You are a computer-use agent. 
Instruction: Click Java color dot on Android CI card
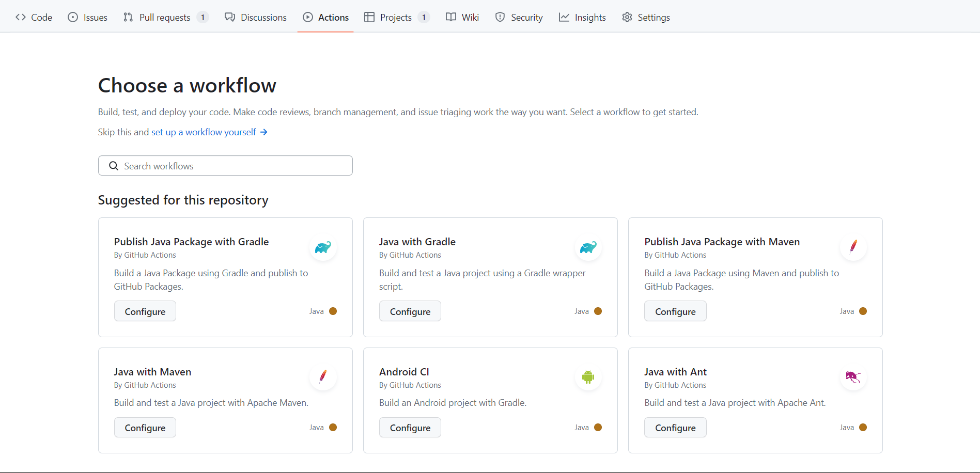click(598, 428)
